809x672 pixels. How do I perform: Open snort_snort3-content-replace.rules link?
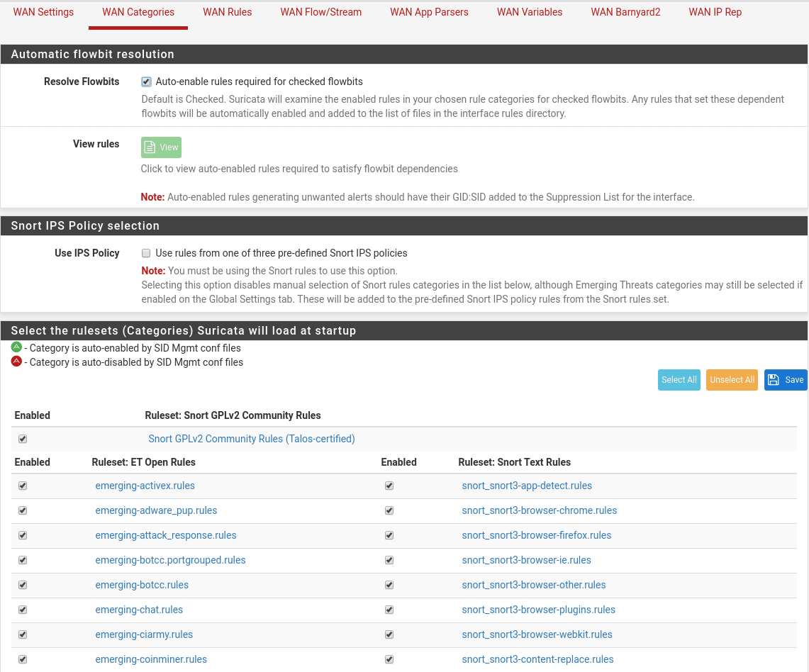[x=537, y=659]
